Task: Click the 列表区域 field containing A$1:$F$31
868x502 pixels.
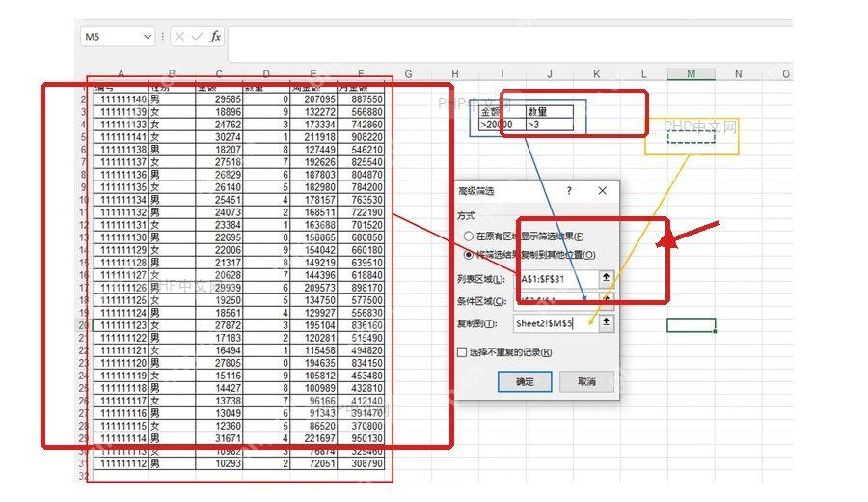Action: (x=556, y=279)
